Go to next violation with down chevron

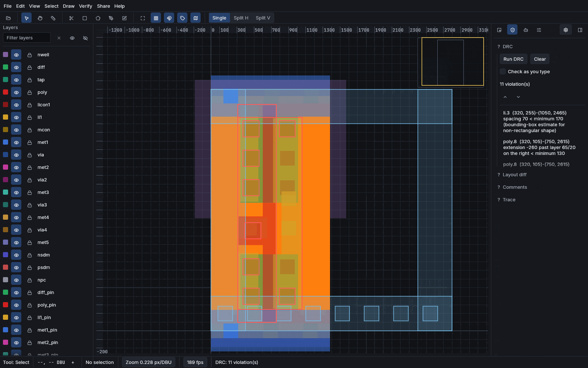(519, 97)
